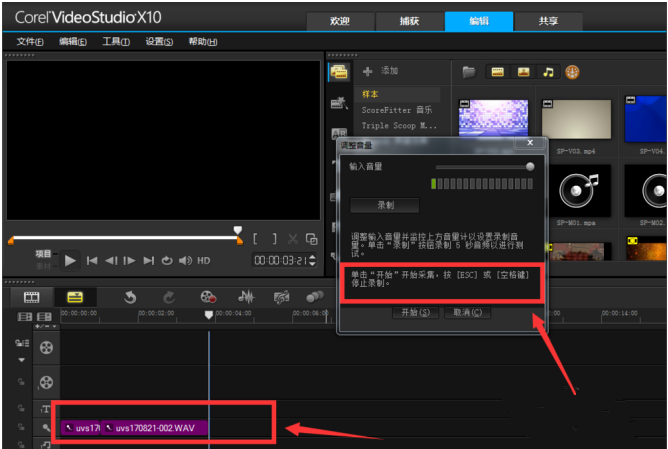This screenshot has height=449, width=668.
Task: Close the 调整音量 dialog
Action: pos(530,143)
